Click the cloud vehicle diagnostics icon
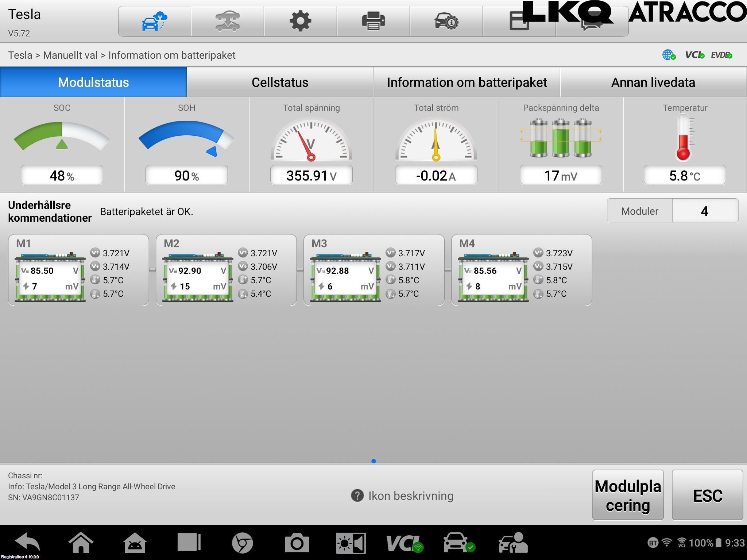 click(x=154, y=21)
